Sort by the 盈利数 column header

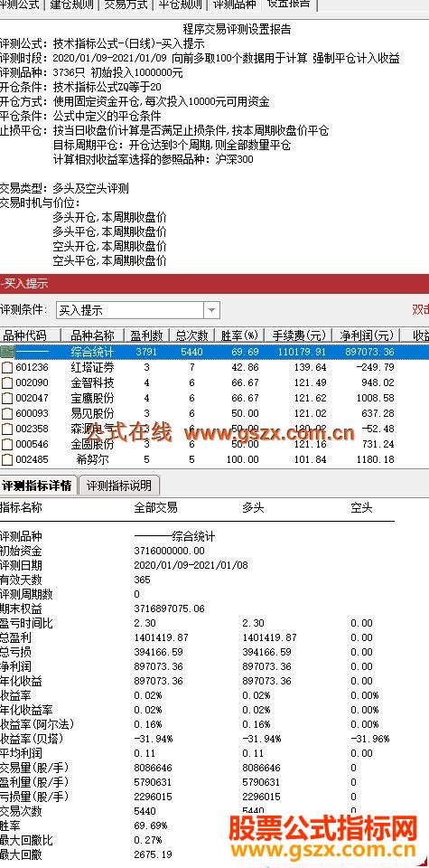click(146, 335)
